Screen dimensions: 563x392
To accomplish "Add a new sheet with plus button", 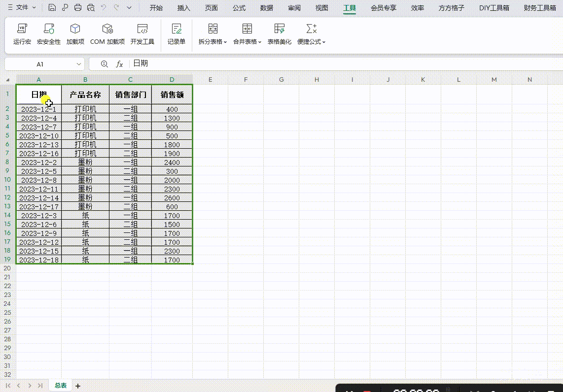I will (x=78, y=386).
